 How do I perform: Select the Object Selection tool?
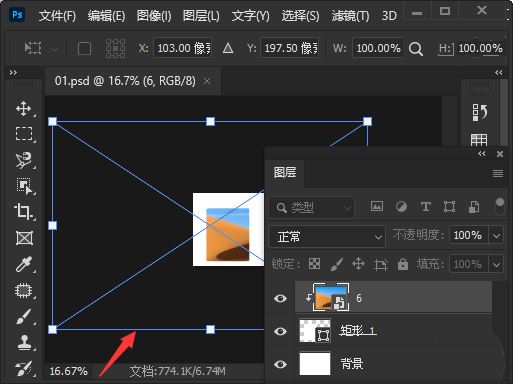coord(24,186)
